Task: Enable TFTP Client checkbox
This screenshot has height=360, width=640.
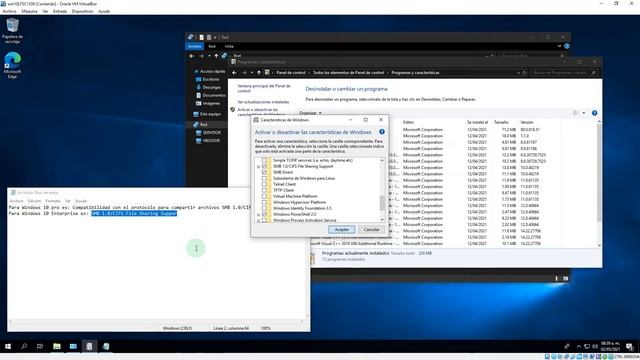Action: click(x=264, y=190)
